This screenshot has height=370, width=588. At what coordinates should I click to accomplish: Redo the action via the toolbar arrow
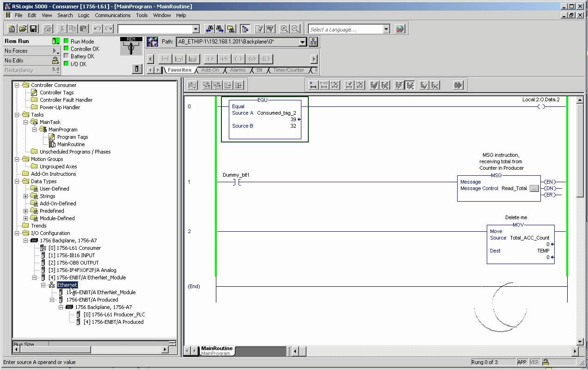click(108, 29)
